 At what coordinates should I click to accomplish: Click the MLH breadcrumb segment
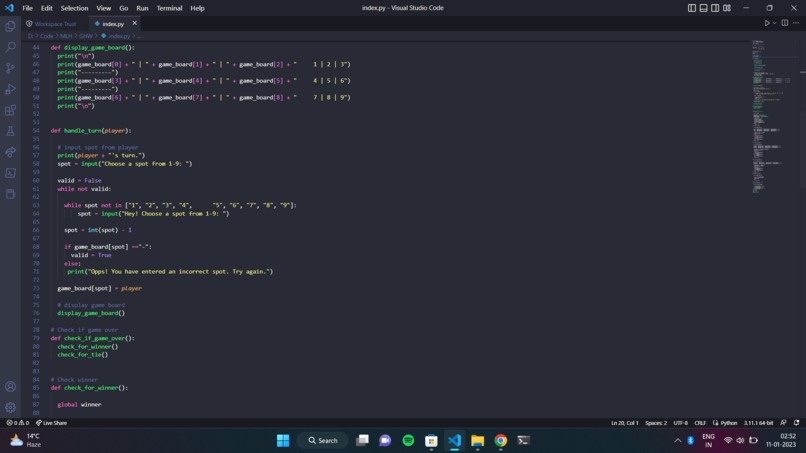click(66, 36)
